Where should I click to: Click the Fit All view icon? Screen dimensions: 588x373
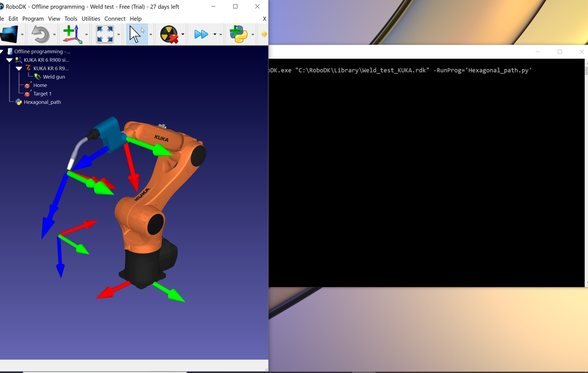tap(105, 34)
